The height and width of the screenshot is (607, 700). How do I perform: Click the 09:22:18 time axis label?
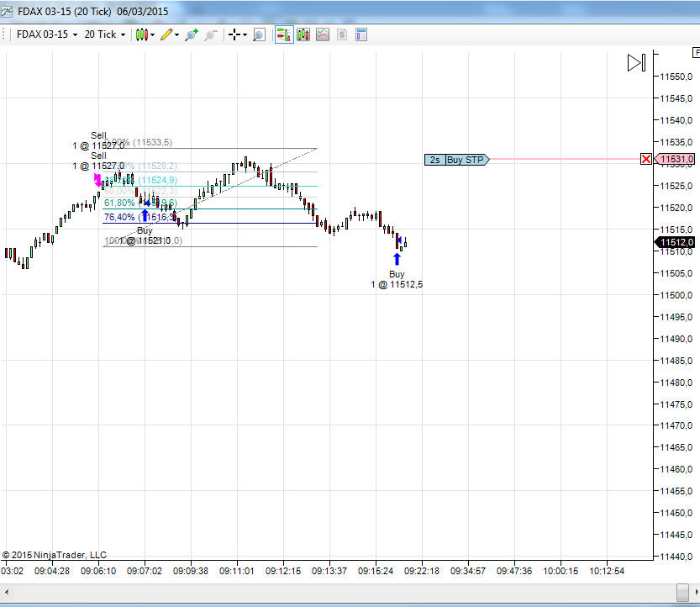click(422, 571)
